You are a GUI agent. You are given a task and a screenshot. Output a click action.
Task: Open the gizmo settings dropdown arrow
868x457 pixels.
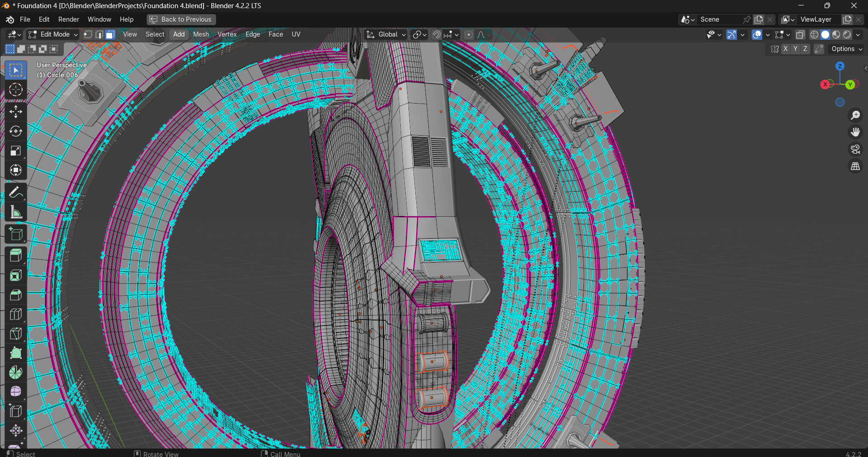click(742, 34)
